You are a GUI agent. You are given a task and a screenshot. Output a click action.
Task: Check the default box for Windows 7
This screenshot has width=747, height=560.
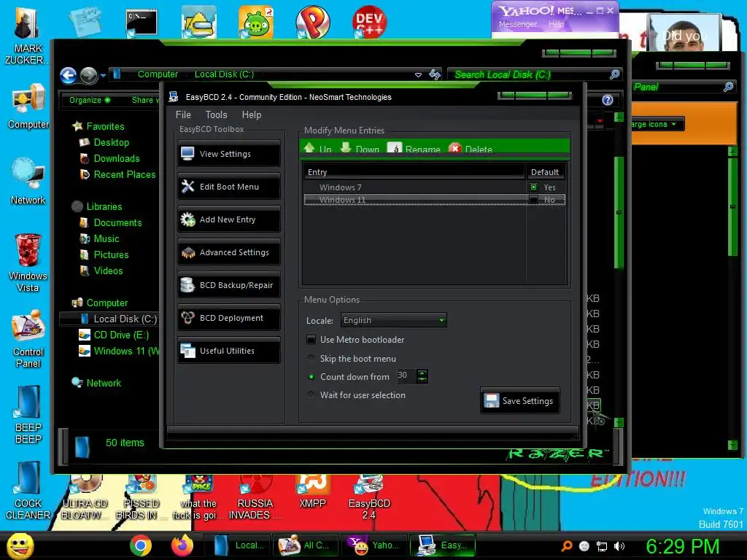tap(533, 187)
